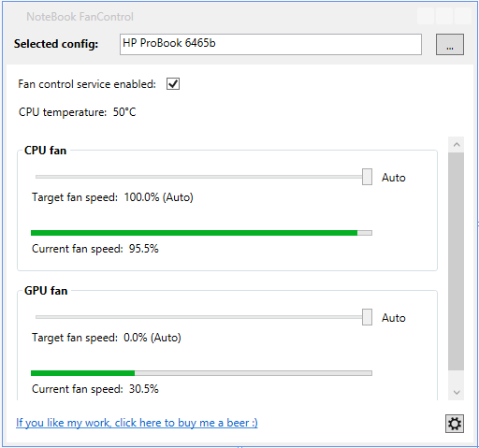Click the scrollbar up arrow
479x448 pixels.
click(x=457, y=144)
